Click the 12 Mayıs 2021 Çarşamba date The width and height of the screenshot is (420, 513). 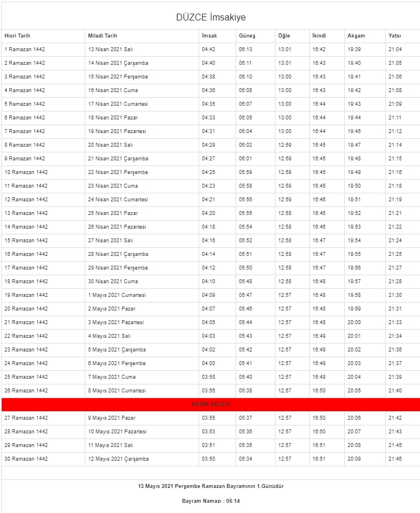click(x=118, y=459)
